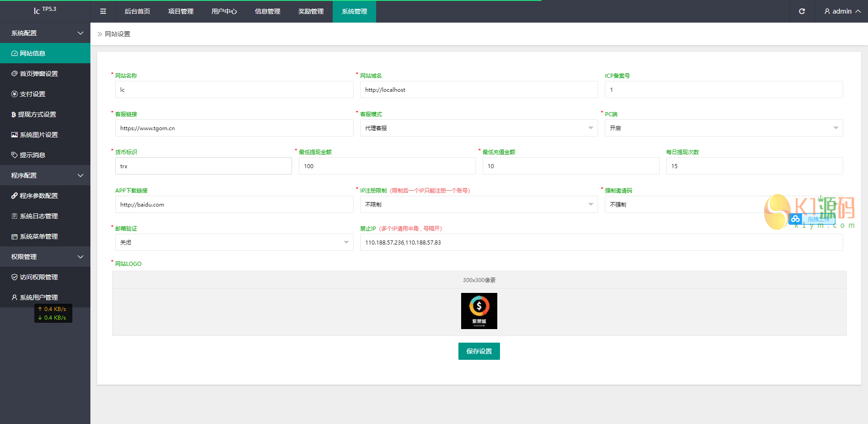Open 系统菜单管理 in sidebar

tap(45, 236)
